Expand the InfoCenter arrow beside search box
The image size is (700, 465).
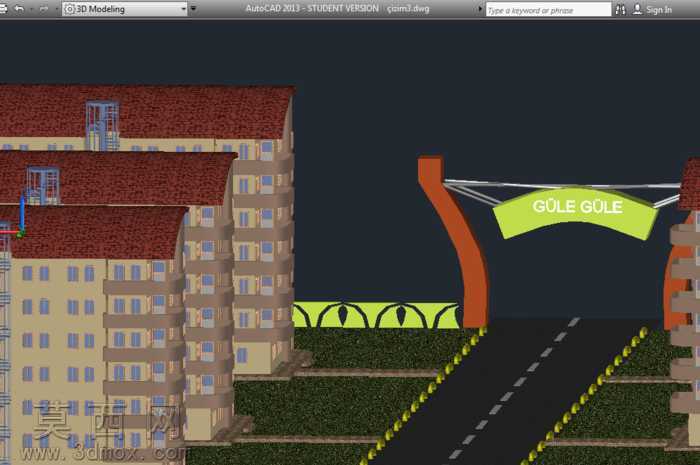tap(480, 9)
